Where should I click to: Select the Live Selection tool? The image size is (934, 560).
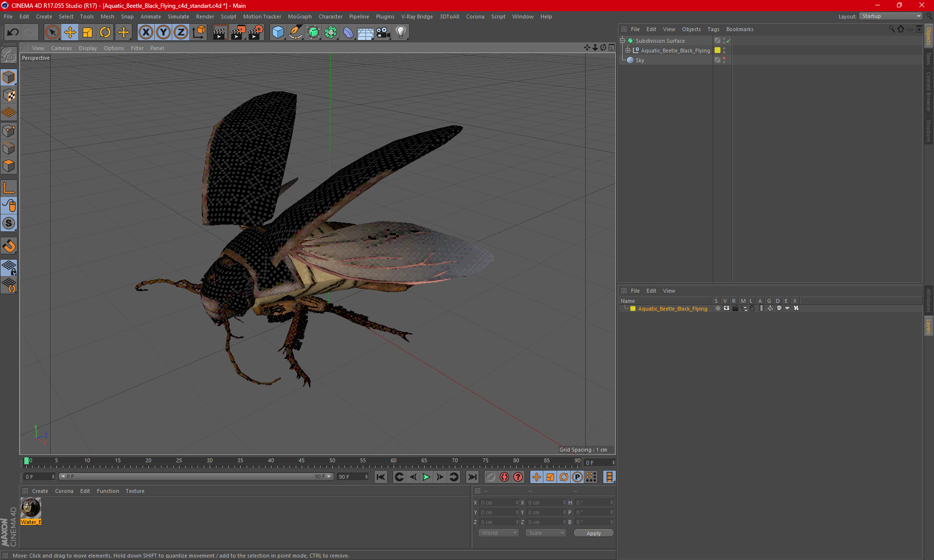[52, 33]
